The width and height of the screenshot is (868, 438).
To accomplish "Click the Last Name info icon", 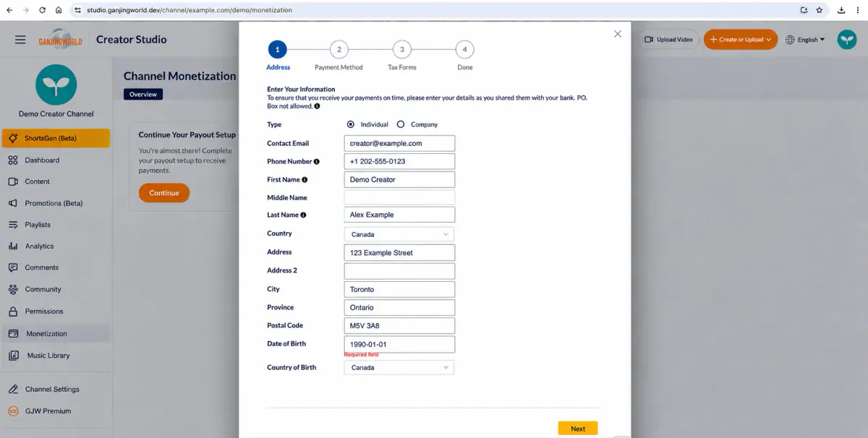I will point(303,215).
